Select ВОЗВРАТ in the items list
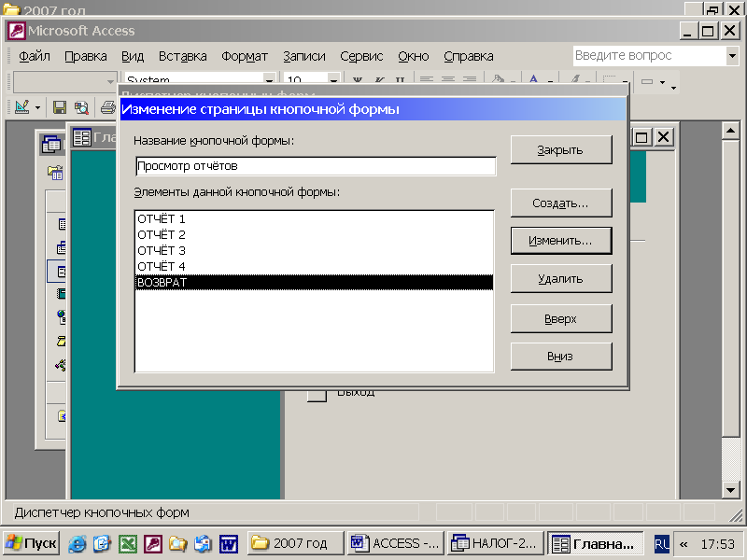Viewport: 747px width, 560px height. 315,283
